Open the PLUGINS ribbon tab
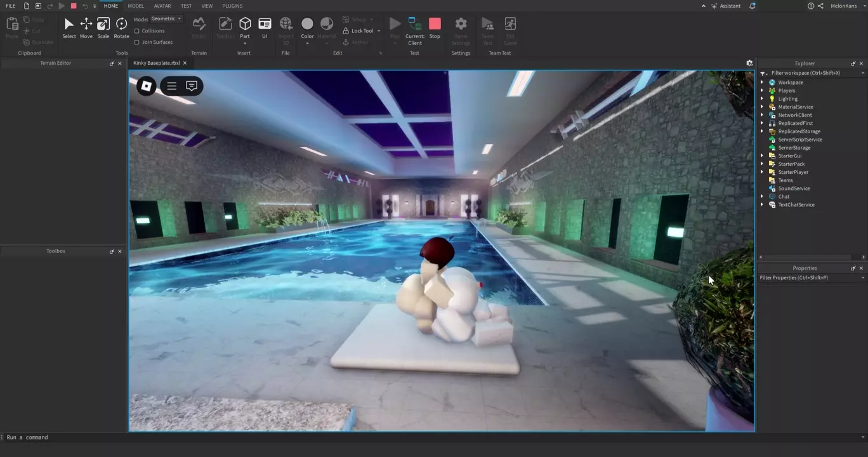The width and height of the screenshot is (868, 457). coord(232,6)
